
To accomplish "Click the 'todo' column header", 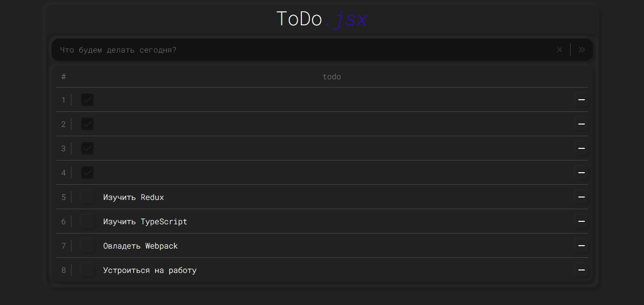I will click(x=332, y=76).
